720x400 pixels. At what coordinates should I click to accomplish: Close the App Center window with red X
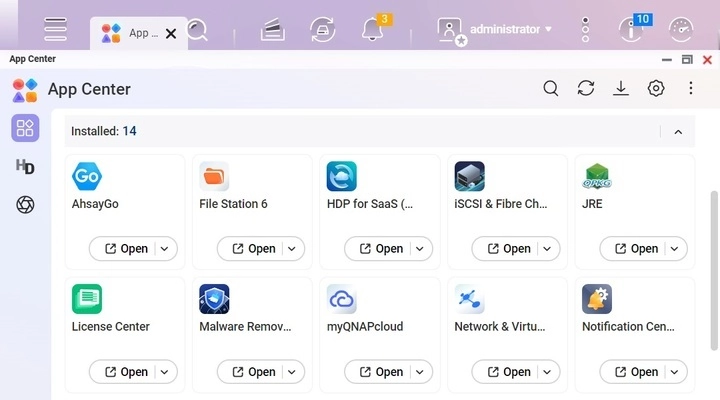click(x=708, y=60)
